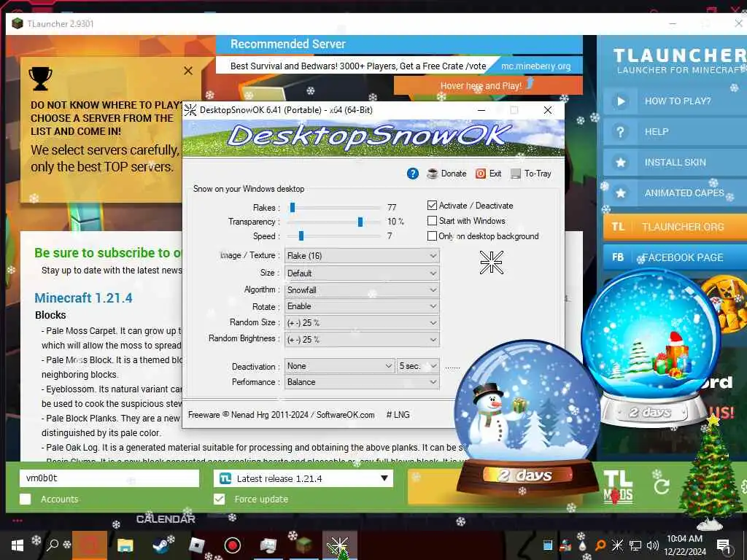Open HELP menu item in TLauncher
This screenshot has width=747, height=560.
point(675,132)
